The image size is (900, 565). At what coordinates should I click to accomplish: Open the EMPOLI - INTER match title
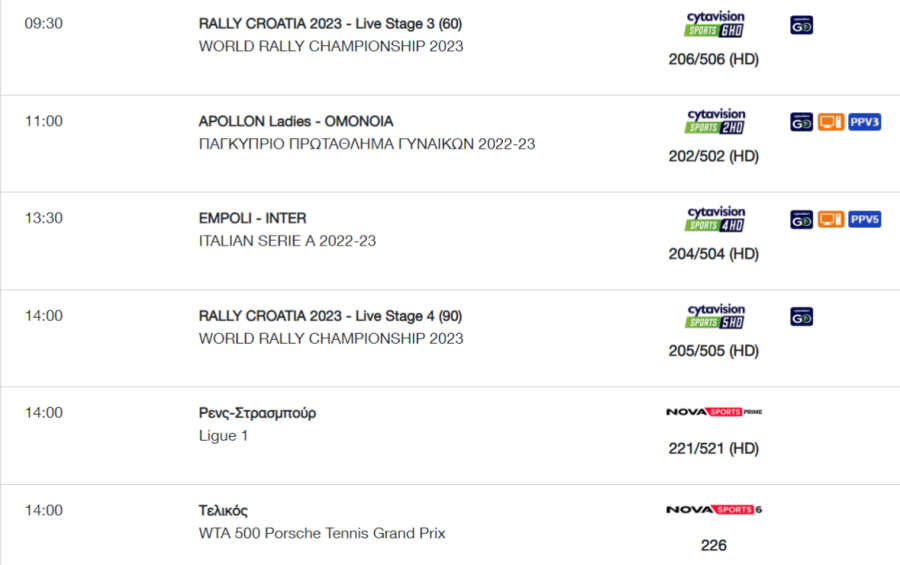[x=253, y=218]
